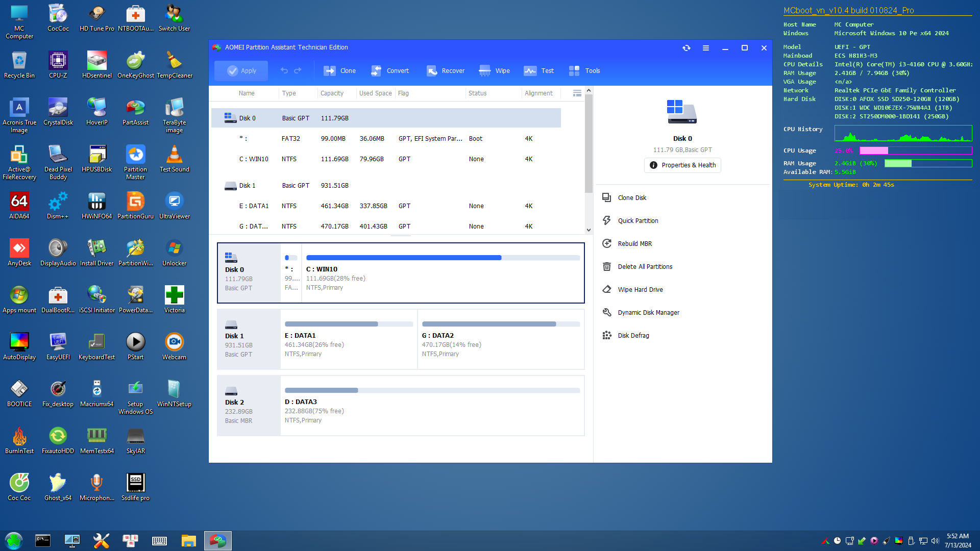Choose Wipe Hard Drive option
The width and height of the screenshot is (980, 551).
640,290
